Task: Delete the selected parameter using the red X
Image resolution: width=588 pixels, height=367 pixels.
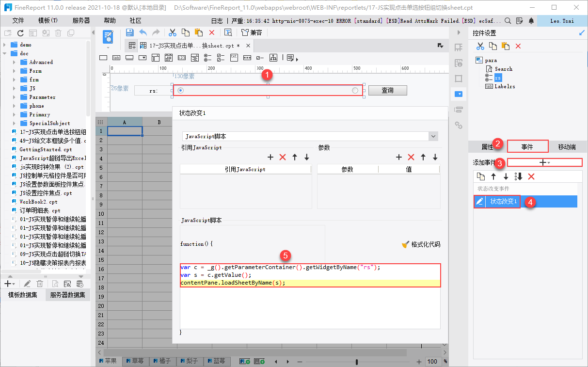Action: point(411,157)
